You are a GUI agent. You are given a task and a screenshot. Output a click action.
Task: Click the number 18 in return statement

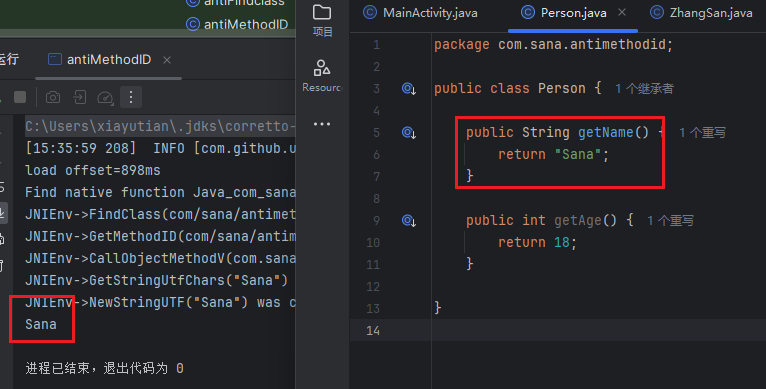pos(562,242)
